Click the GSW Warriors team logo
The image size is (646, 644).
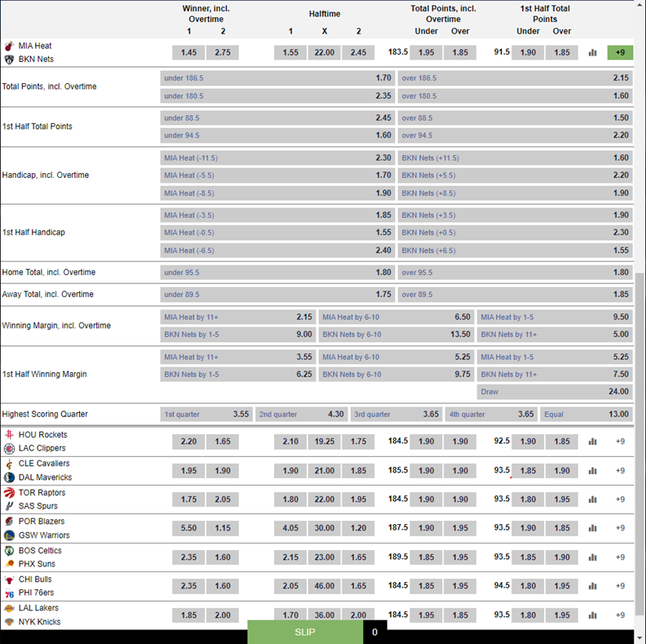click(x=9, y=535)
